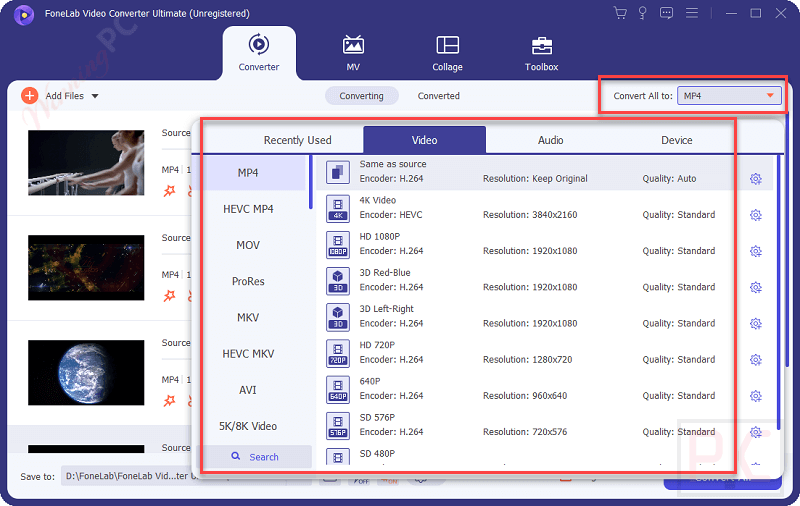The height and width of the screenshot is (506, 800).
Task: Click the edit star icon of galaxy video
Action: tap(169, 296)
